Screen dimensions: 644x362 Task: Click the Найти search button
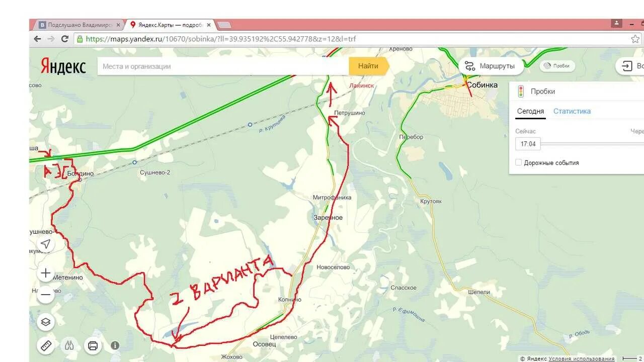[x=369, y=66]
